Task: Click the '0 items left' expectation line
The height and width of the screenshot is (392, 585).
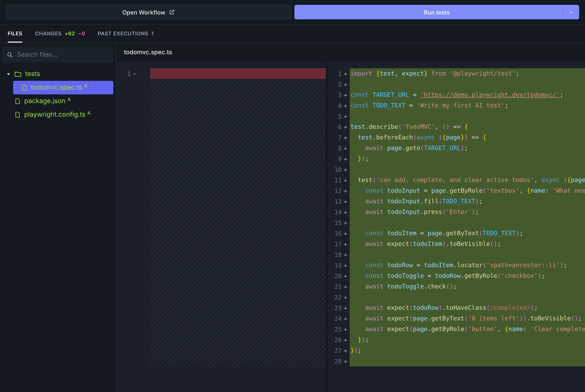Action: click(x=473, y=318)
